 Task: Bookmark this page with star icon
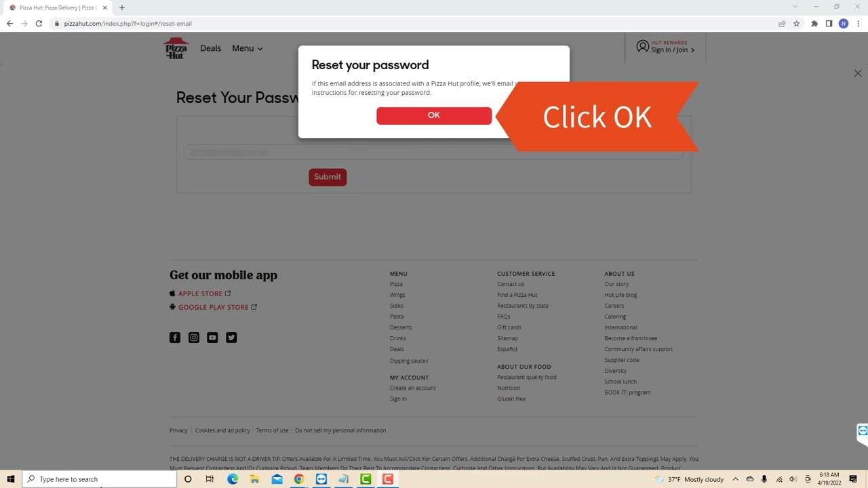(796, 24)
